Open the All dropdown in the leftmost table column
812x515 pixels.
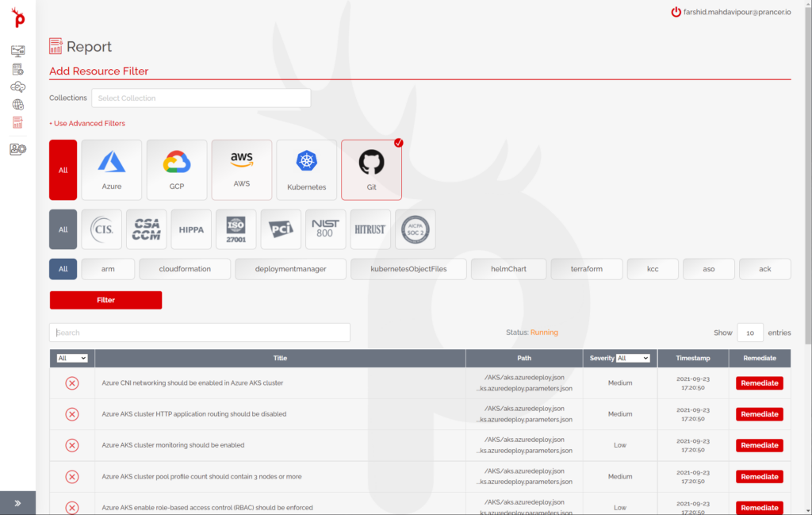[72, 358]
